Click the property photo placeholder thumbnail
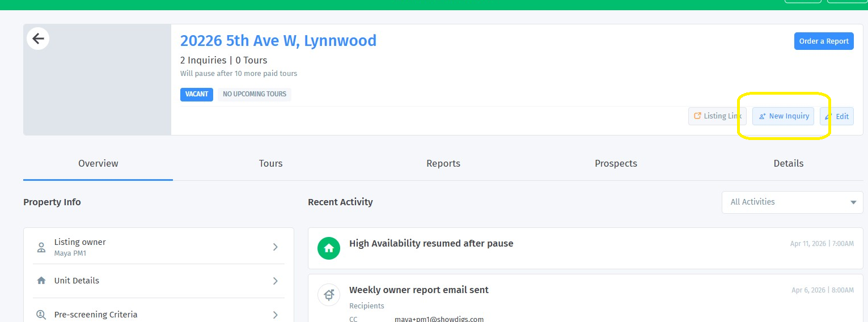The width and height of the screenshot is (868, 322). [x=97, y=85]
